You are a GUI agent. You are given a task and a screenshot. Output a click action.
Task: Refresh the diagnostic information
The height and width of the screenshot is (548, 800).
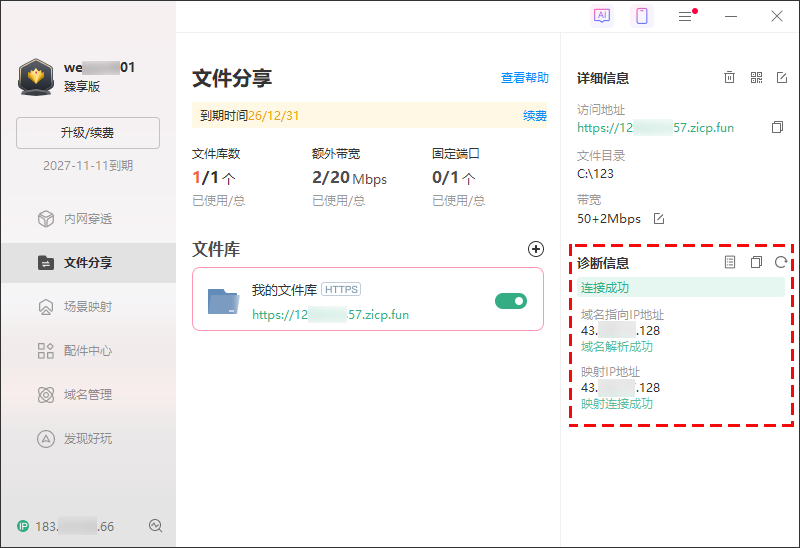[x=780, y=263]
